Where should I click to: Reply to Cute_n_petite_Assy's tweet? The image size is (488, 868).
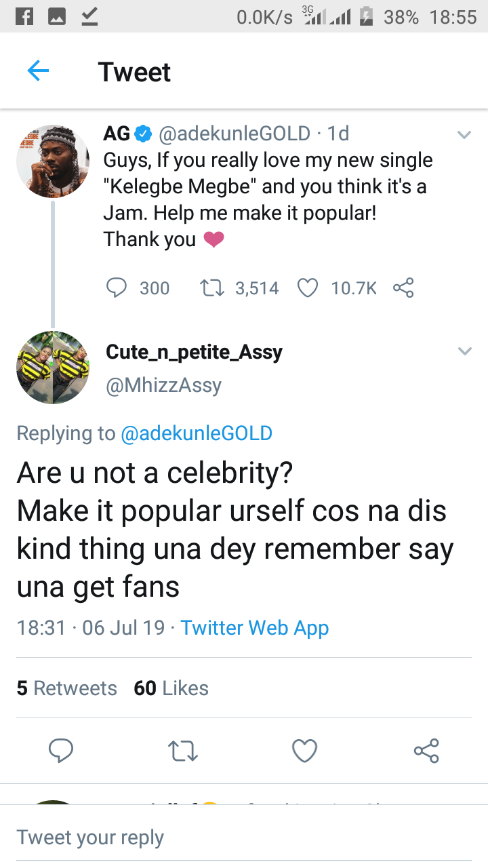[x=61, y=751]
